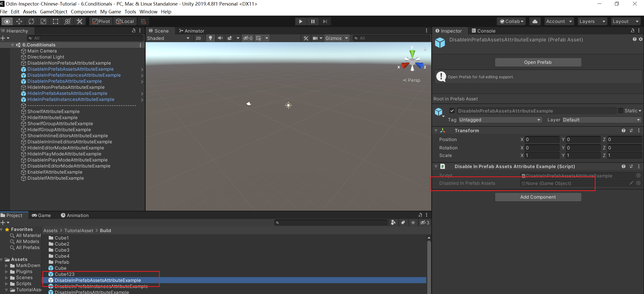The image size is (644, 294).
Task: Open Hierarchy create plus menu
Action: pyautogui.click(x=5, y=38)
